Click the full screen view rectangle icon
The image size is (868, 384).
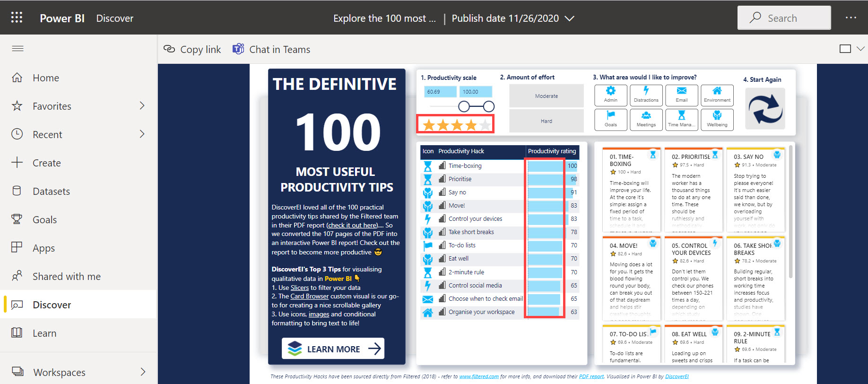pyautogui.click(x=845, y=49)
